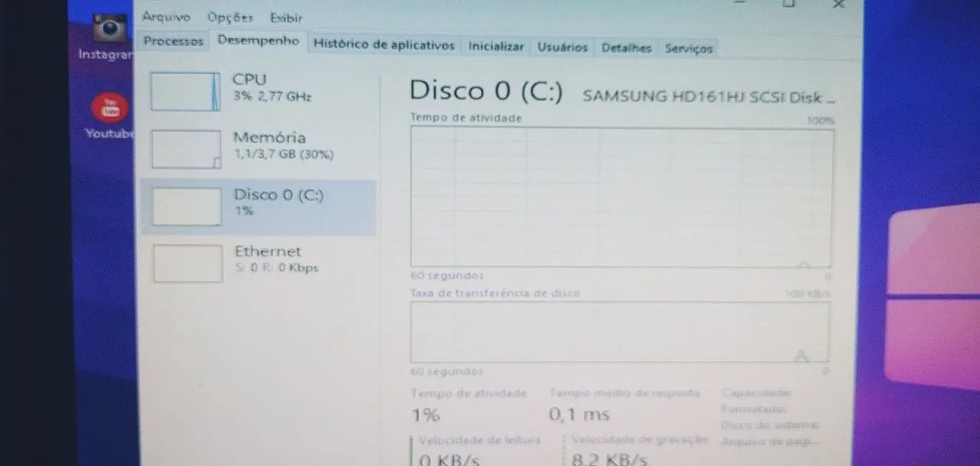Click the Velocidade de gravação label
This screenshot has width=980, height=466.
pyautogui.click(x=640, y=440)
